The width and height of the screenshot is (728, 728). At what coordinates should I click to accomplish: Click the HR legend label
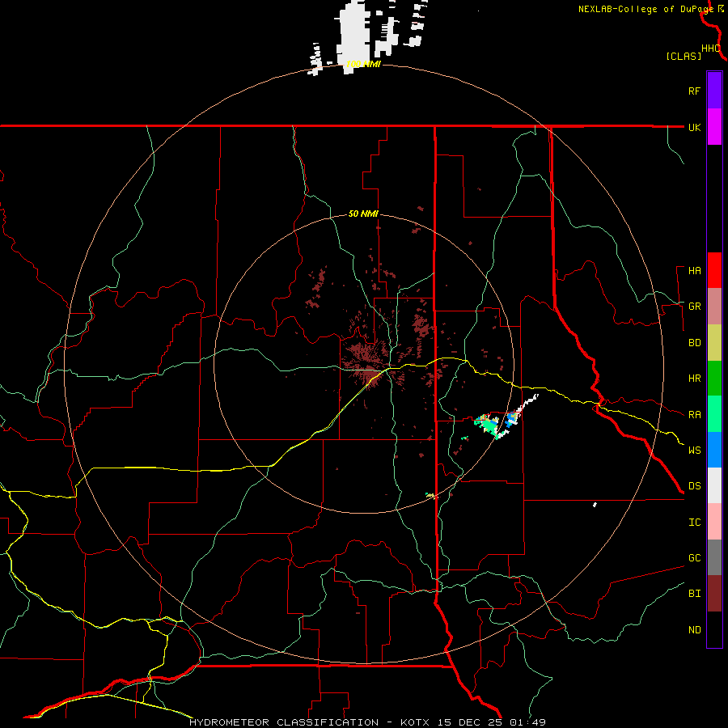(x=694, y=379)
